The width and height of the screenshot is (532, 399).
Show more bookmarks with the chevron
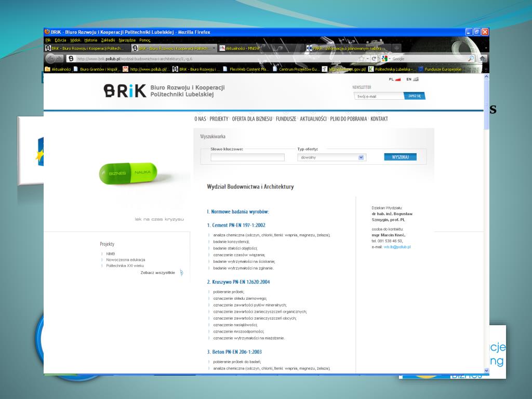(x=486, y=69)
